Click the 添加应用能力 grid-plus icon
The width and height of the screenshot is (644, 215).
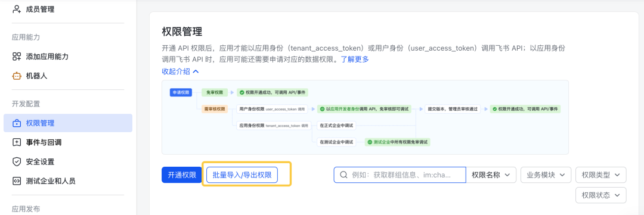click(x=17, y=57)
